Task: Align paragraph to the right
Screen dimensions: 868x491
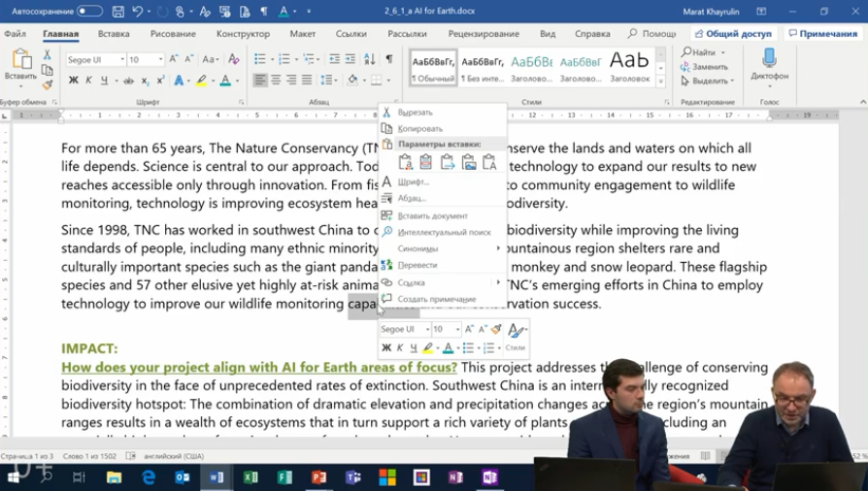Action: coord(291,81)
